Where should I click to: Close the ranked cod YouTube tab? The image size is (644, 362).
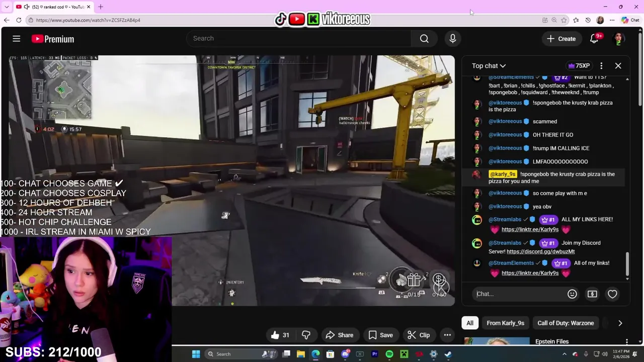[x=89, y=7]
